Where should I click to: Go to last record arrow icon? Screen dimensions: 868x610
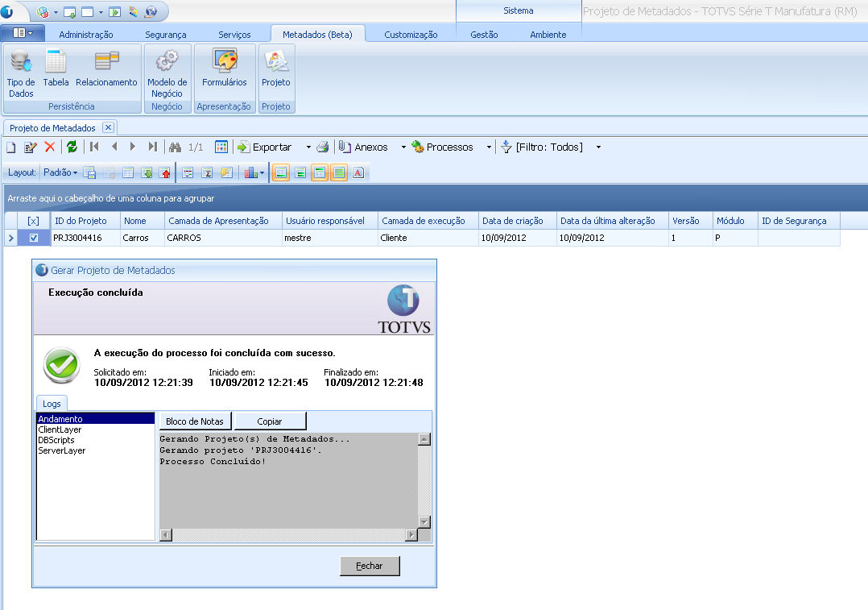pos(153,147)
